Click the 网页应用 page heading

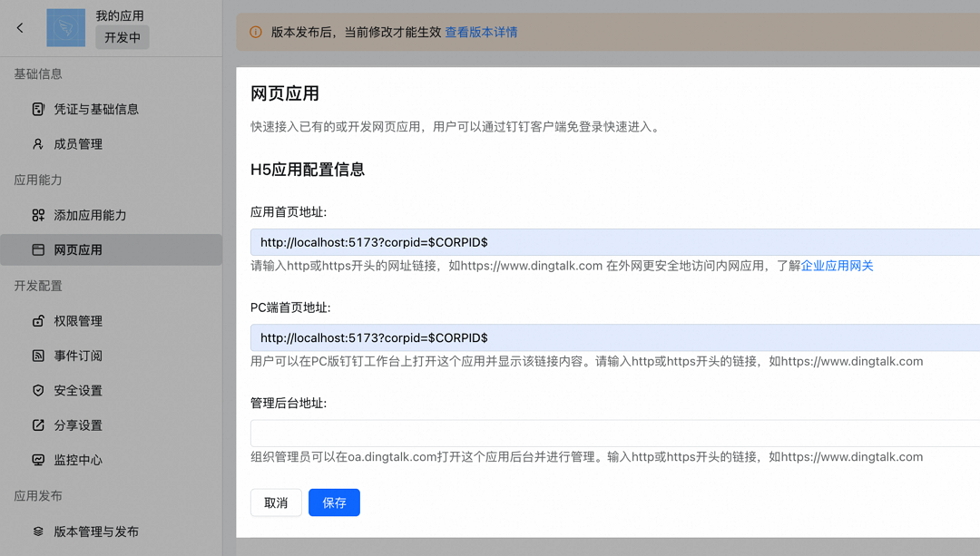[285, 93]
